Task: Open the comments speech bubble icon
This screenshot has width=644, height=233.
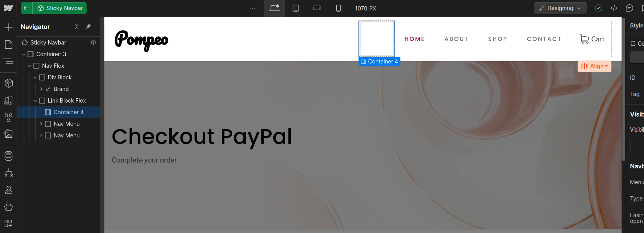Action: point(629,8)
